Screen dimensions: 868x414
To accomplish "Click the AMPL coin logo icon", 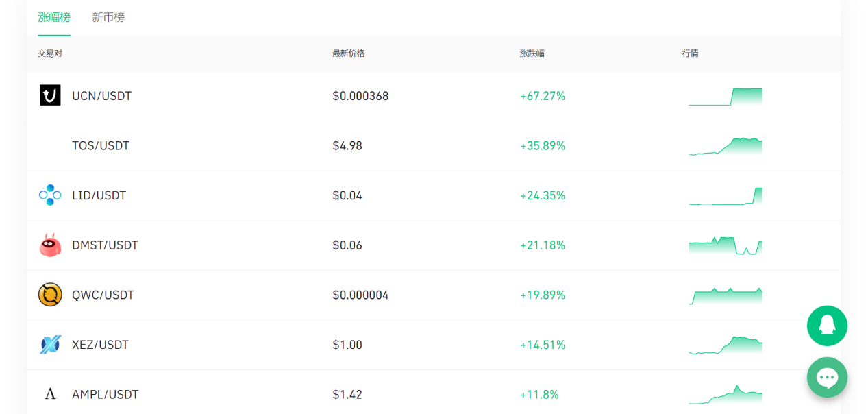I will tap(50, 394).
